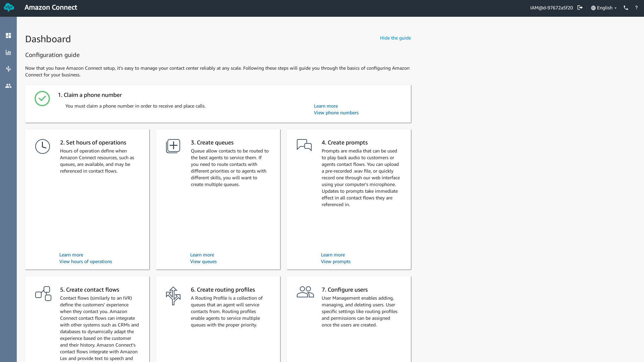
Task: Click Hide the guide link
Action: [x=395, y=38]
